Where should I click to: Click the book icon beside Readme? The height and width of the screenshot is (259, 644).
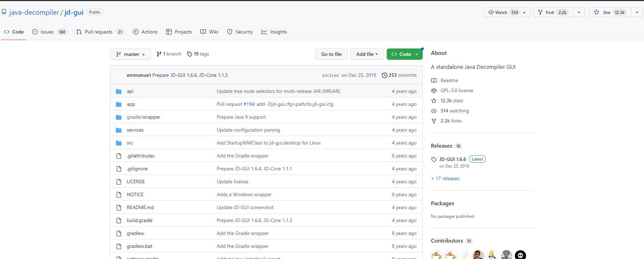pos(434,80)
